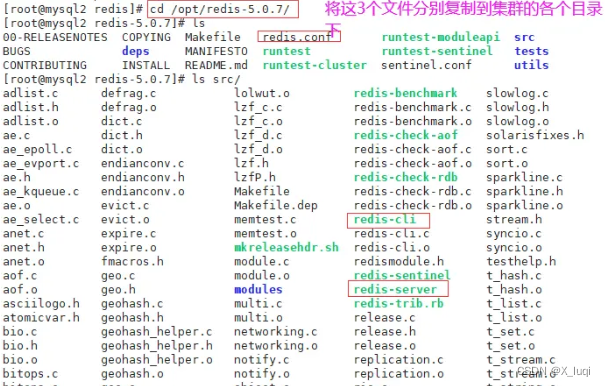This screenshot has width=605, height=386.
Task: Click testhelp.h file name
Action: click(521, 261)
